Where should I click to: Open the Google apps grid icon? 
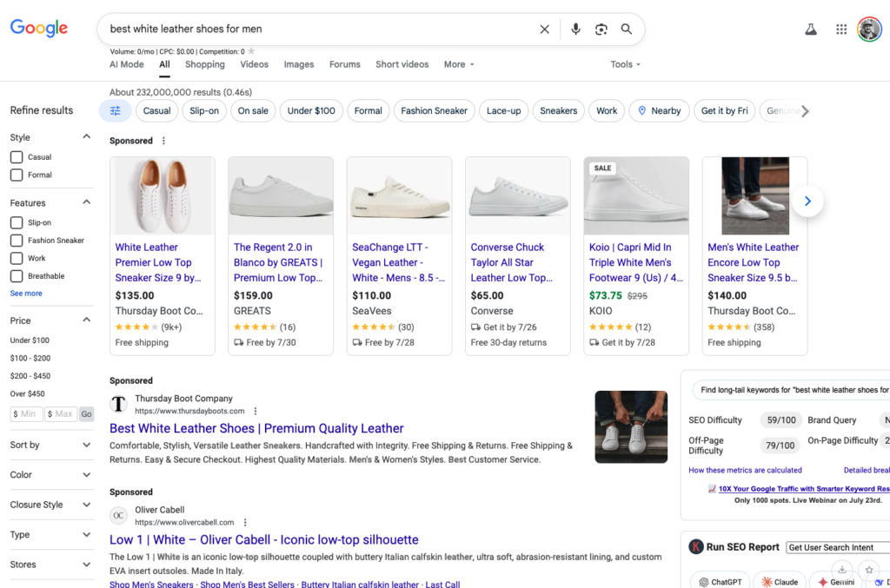841,30
